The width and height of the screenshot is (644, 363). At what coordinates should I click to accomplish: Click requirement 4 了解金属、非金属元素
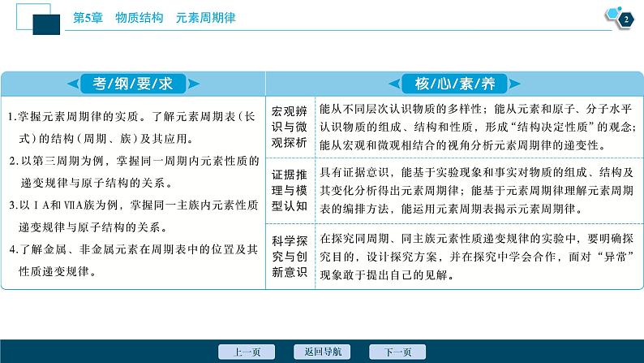tap(133, 260)
